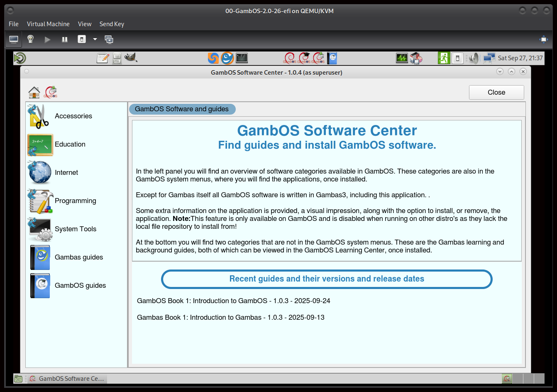Open the Internet software category
Screen dimensions: 557x392
[x=66, y=172]
